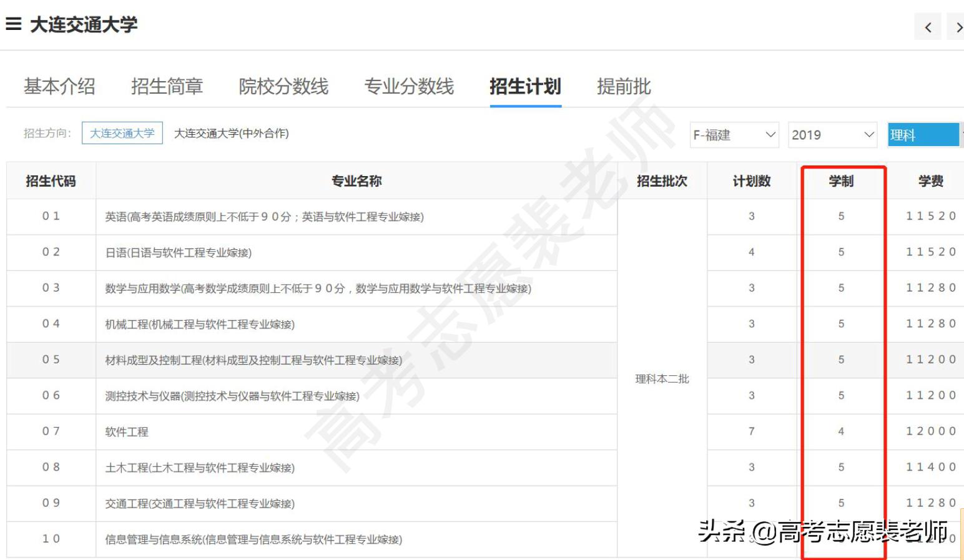Viewport: 964px width, 560px height.
Task: Open the 院校分数线 tab
Action: (x=283, y=87)
